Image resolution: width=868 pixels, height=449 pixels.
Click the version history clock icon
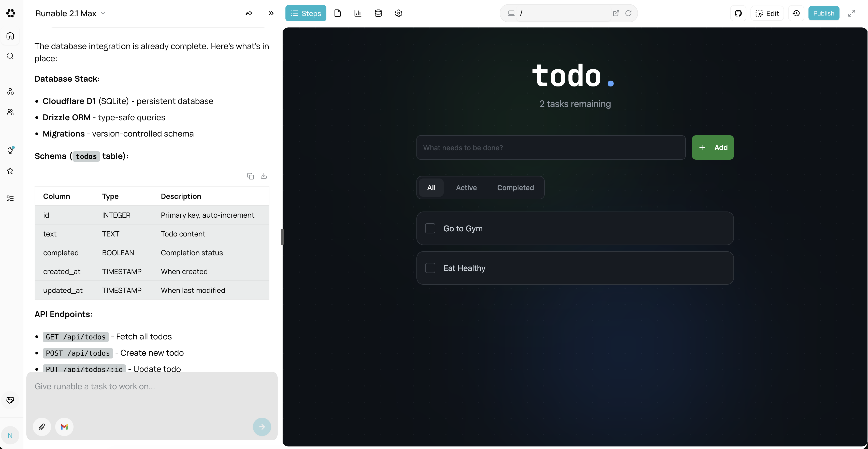(x=796, y=13)
